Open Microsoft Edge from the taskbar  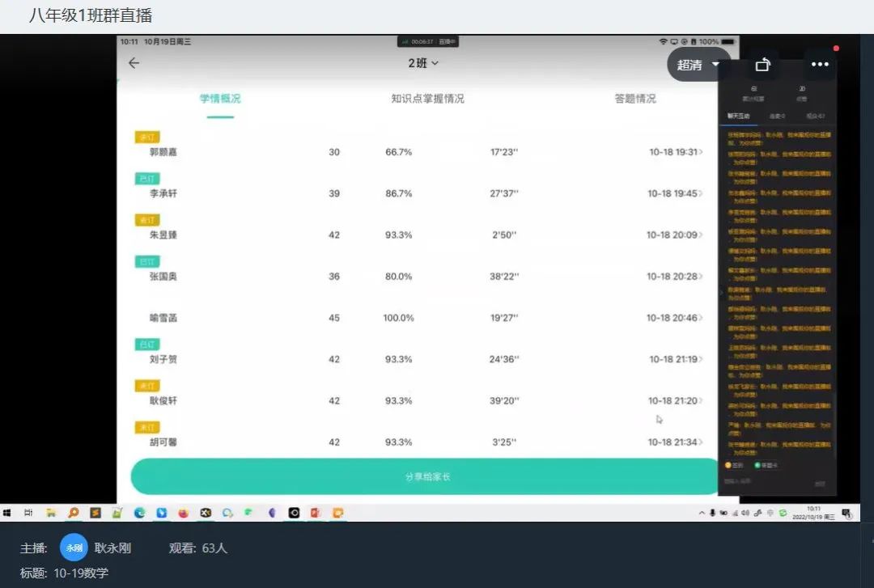pyautogui.click(x=139, y=513)
